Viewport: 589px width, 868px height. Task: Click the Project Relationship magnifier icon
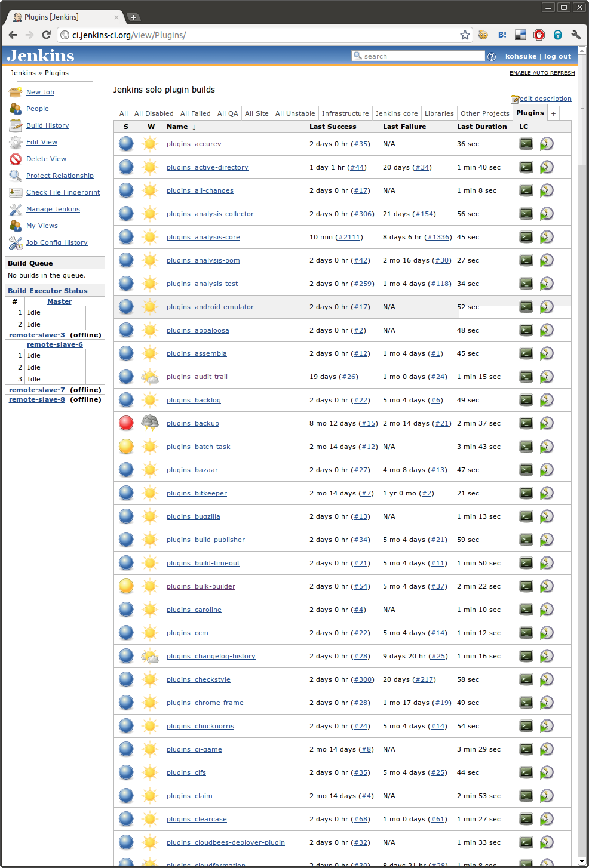16,176
